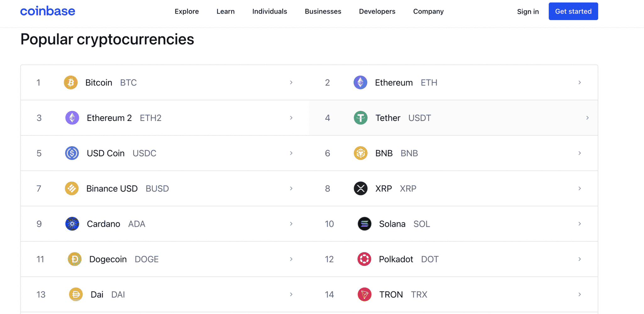
Task: Click the ETH2 ticker text
Action: pos(151,118)
